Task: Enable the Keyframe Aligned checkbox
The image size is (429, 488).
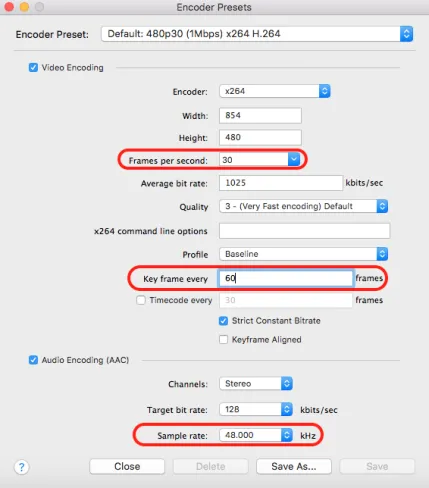Action: pyautogui.click(x=223, y=340)
